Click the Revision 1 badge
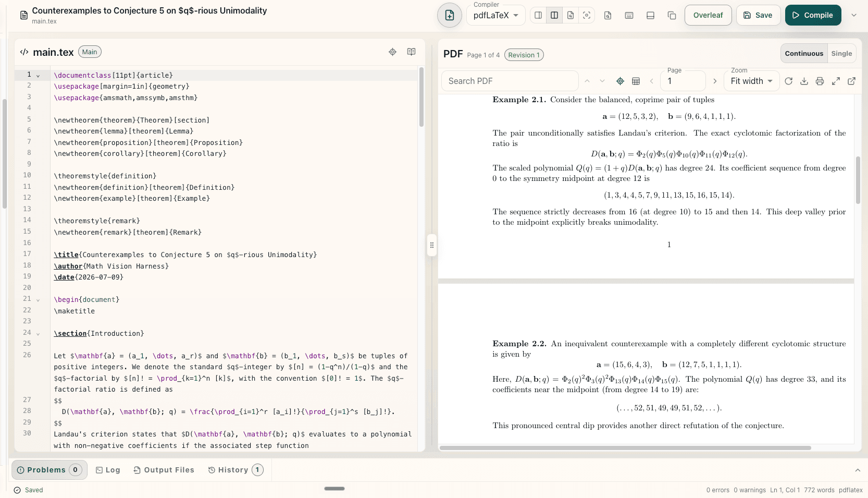The height and width of the screenshot is (498, 868). click(524, 55)
